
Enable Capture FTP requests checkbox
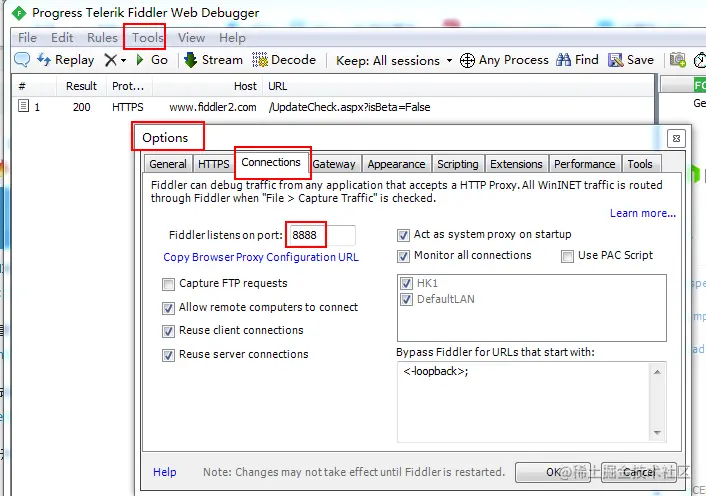pyautogui.click(x=168, y=284)
